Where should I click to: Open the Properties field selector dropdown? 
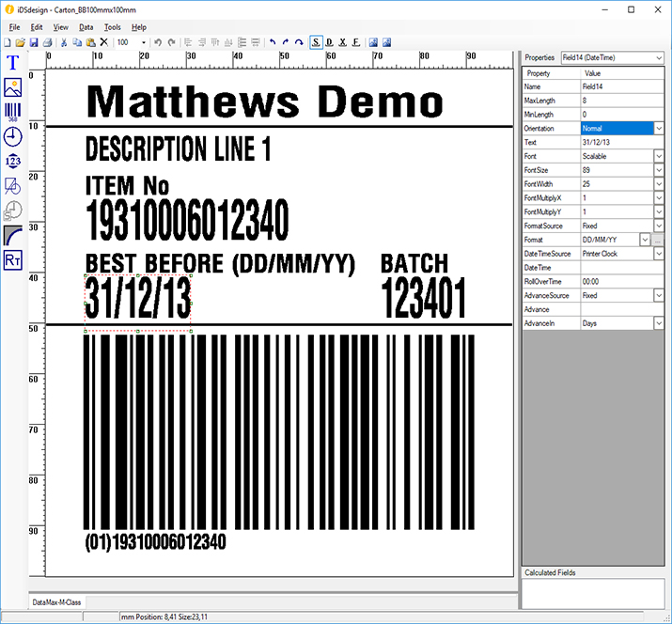pyautogui.click(x=659, y=57)
